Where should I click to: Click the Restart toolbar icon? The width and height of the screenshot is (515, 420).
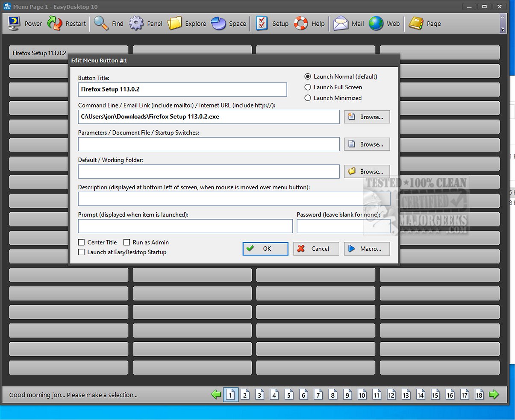coord(55,23)
